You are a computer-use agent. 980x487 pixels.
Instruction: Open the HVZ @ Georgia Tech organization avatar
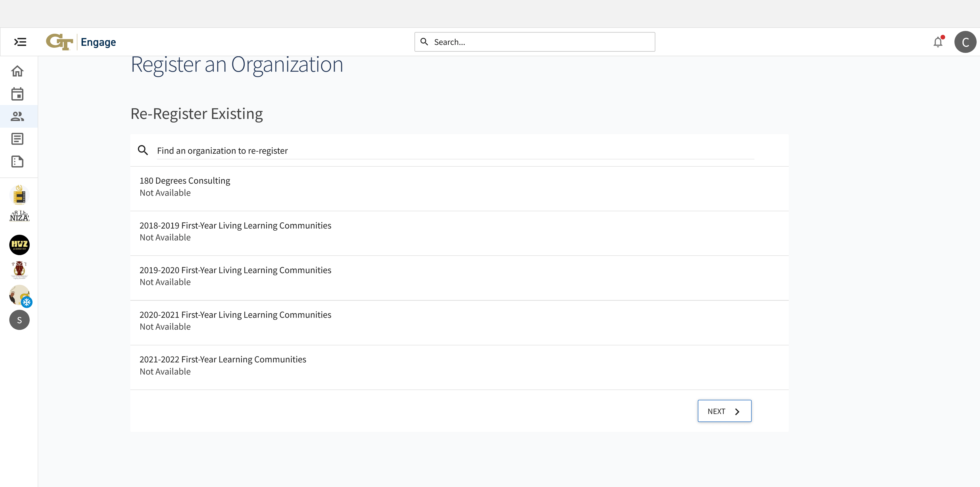(x=19, y=245)
